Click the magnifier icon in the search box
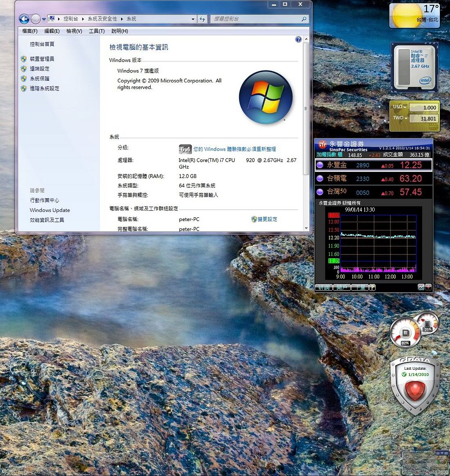This screenshot has width=450, height=476. tap(304, 19)
